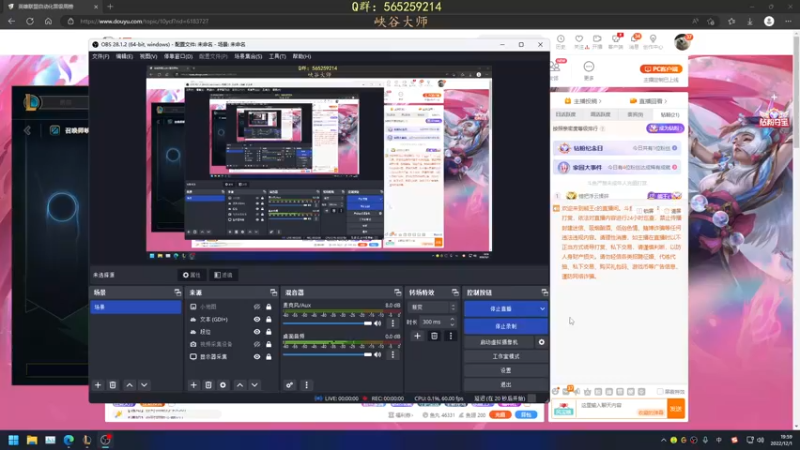Viewport: 800px width, 450px height.
Task: Delete the scene transition with the trash icon
Action: tap(434, 336)
